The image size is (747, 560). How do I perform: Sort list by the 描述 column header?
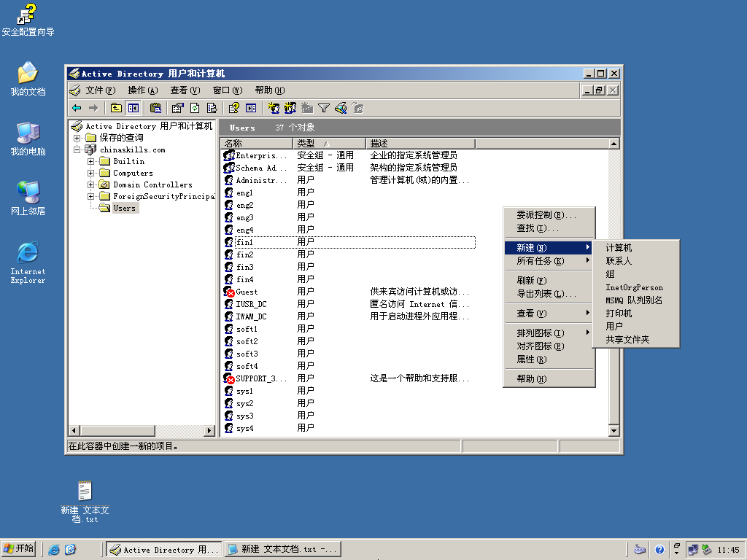point(421,144)
